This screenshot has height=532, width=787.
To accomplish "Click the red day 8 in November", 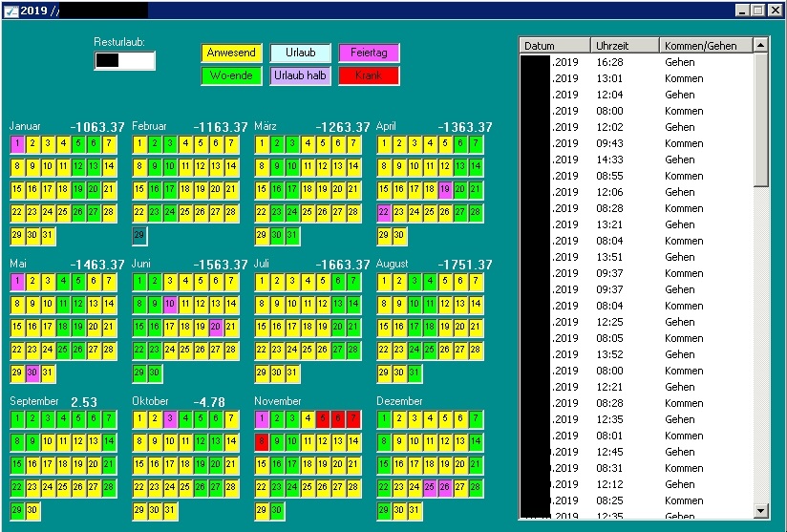I will tap(262, 442).
